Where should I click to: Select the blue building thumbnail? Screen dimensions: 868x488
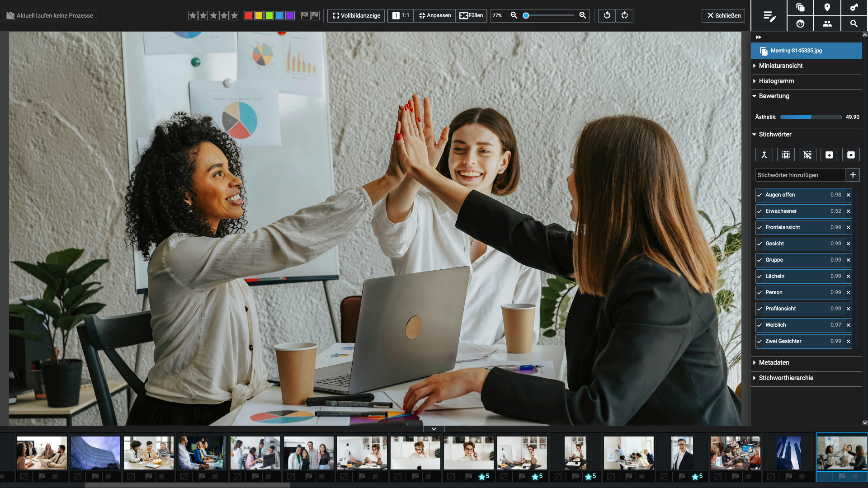pos(95,453)
